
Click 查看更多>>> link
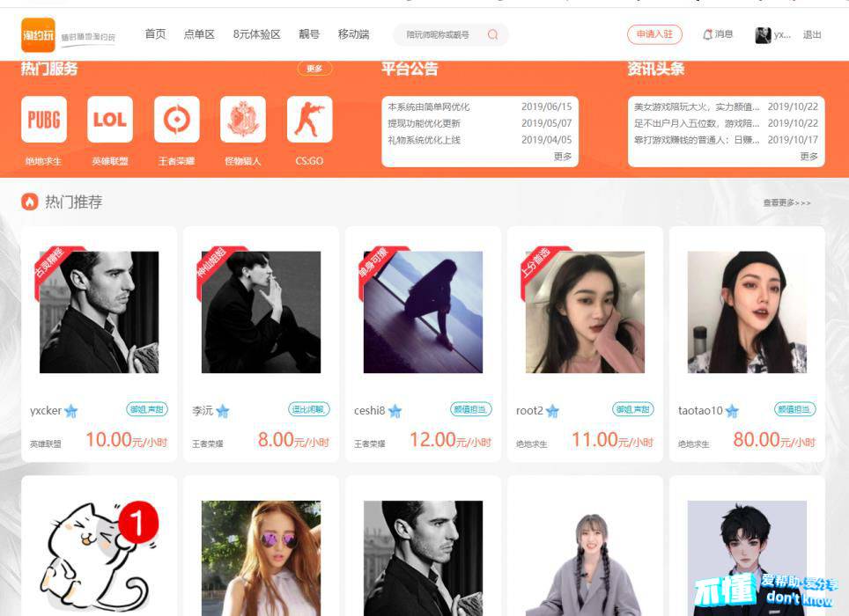tap(786, 202)
